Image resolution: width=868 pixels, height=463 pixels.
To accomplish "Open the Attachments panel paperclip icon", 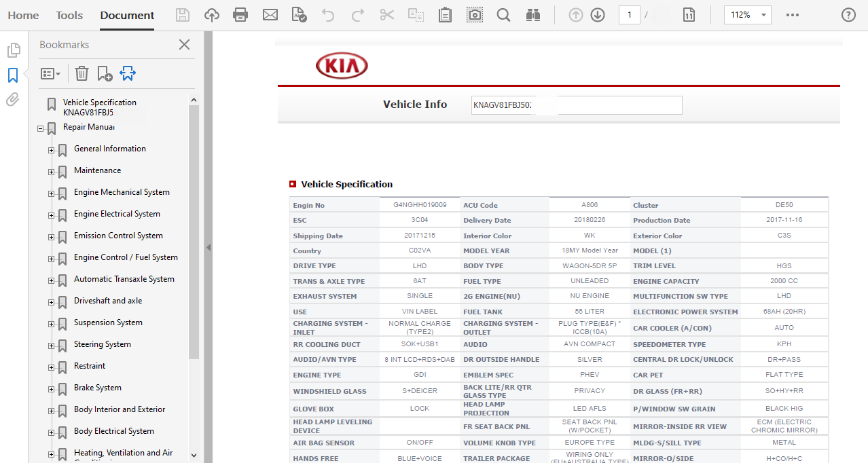I will pos(13,100).
